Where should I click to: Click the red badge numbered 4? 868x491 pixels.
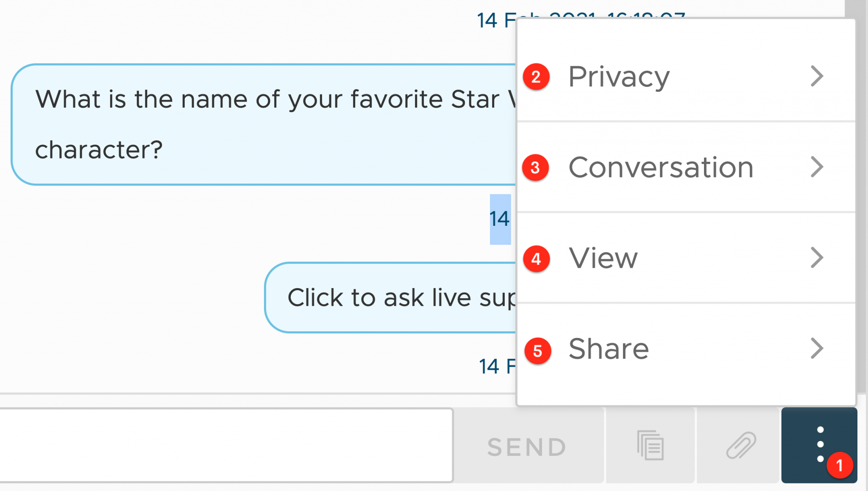point(536,258)
